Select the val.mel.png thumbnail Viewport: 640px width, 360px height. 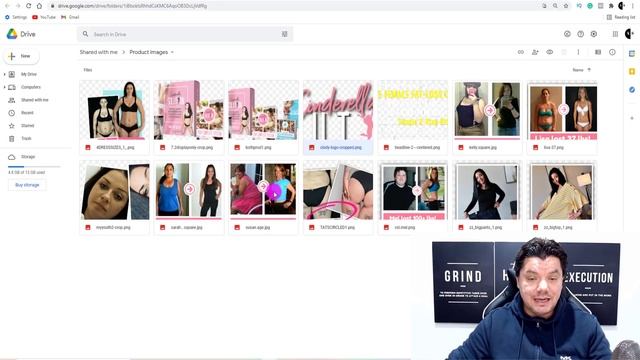tap(413, 198)
